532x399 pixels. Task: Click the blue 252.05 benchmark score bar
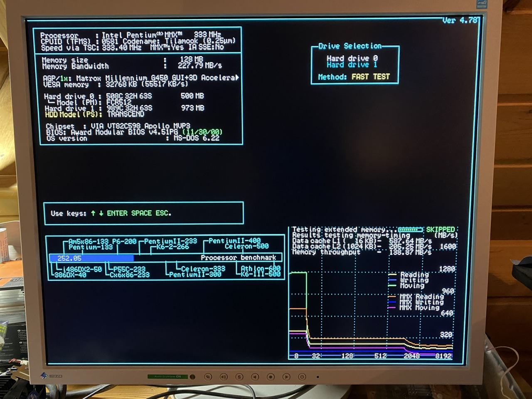tap(91, 258)
